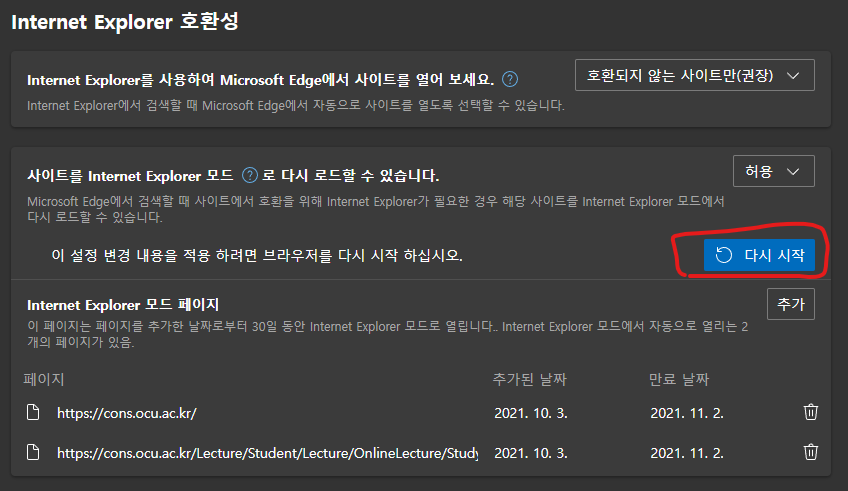Click the '다시 시작' restart button
The width and height of the screenshot is (848, 491).
click(x=759, y=255)
